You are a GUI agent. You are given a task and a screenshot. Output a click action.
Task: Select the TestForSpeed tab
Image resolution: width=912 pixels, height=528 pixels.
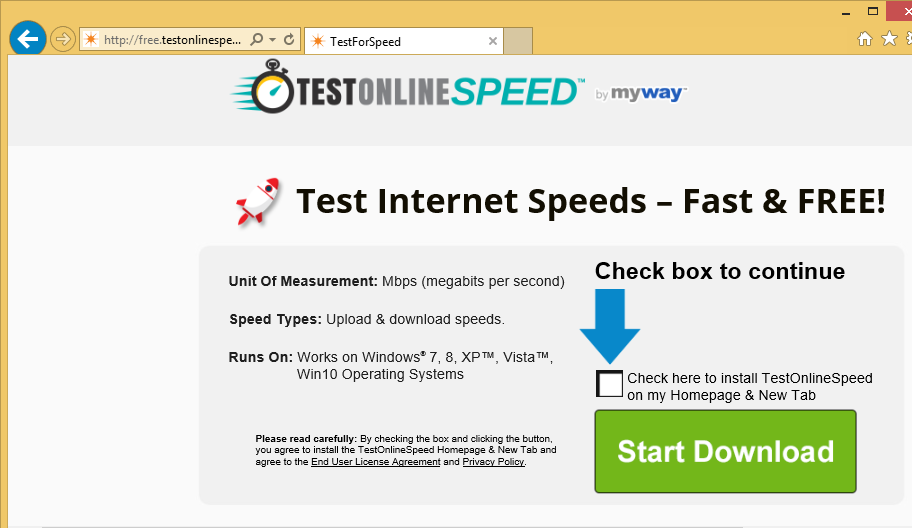(395, 41)
